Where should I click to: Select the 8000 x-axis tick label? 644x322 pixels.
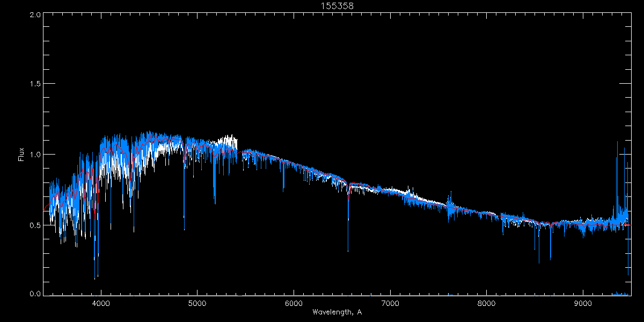tap(486, 303)
